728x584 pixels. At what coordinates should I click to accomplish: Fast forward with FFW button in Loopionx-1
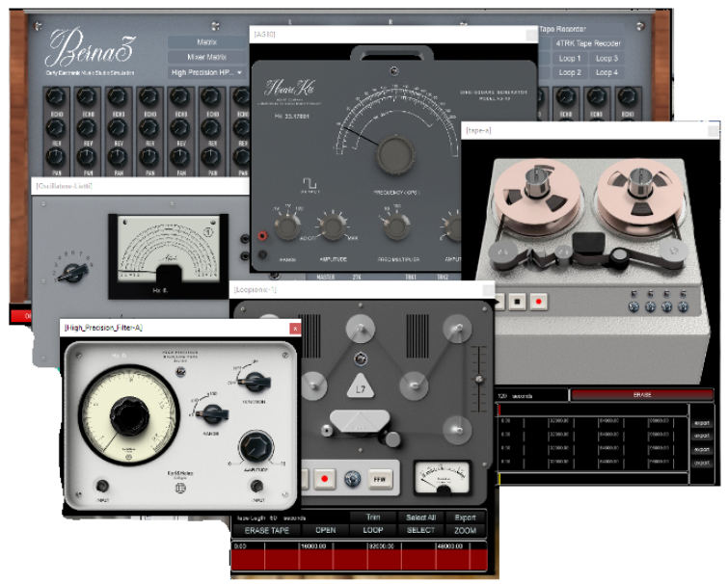(x=379, y=479)
